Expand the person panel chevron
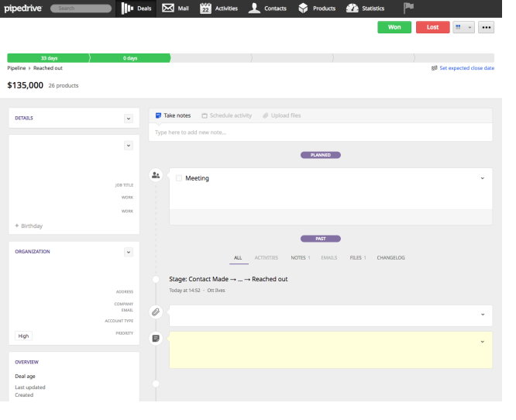The width and height of the screenshot is (516, 420). tap(129, 146)
